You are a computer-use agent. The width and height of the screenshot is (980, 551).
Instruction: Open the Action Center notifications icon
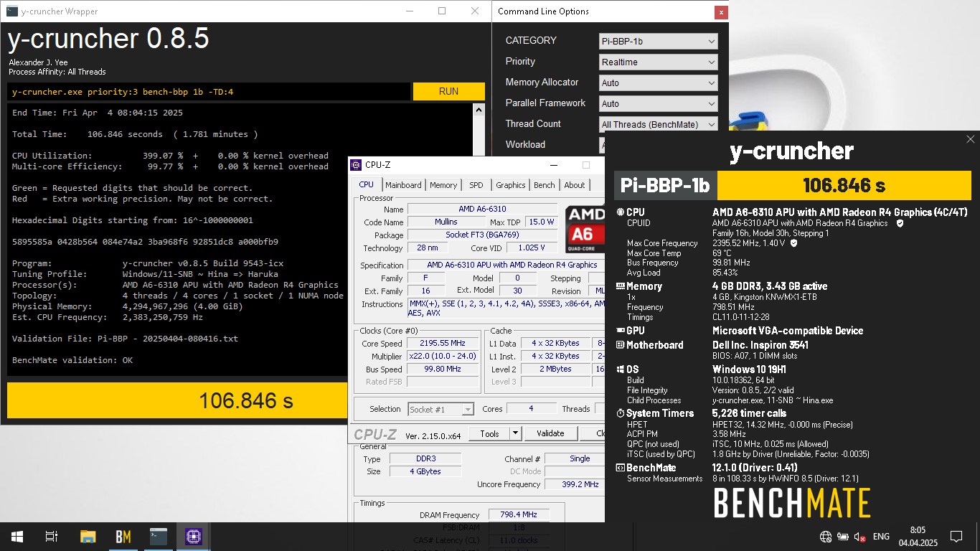coord(956,537)
